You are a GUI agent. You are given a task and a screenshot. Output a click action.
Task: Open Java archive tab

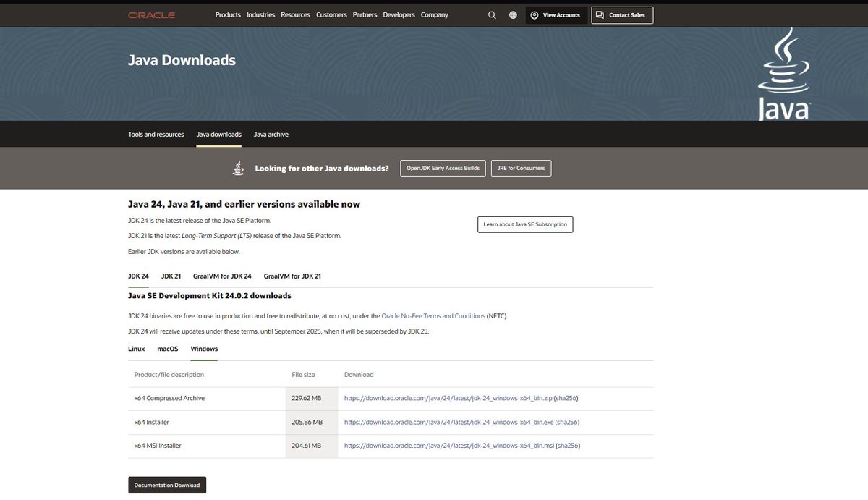click(271, 135)
